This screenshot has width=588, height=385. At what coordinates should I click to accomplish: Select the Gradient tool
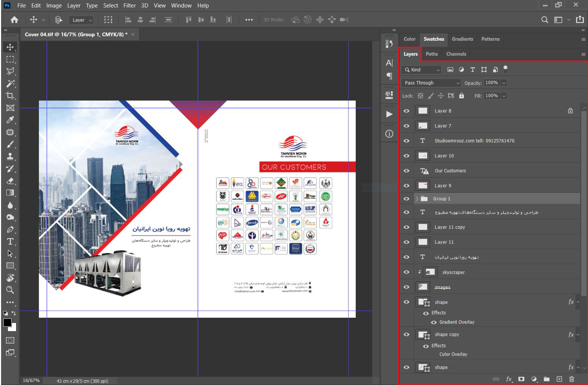(x=10, y=193)
